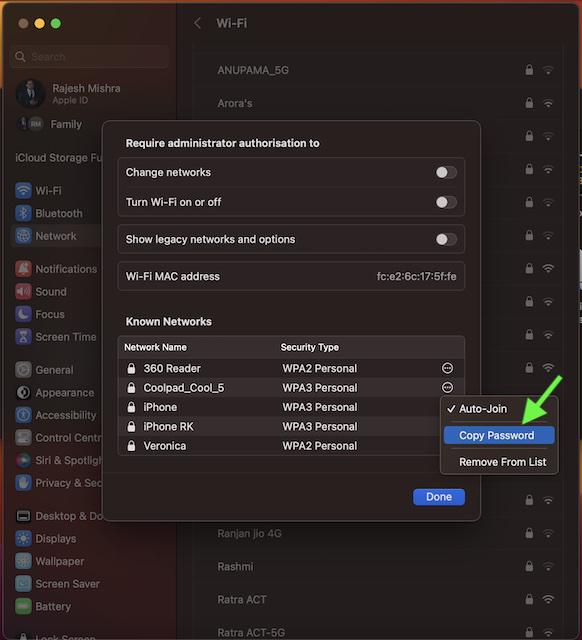This screenshot has width=582, height=640.
Task: Open Desktop & Dock settings
Action: click(58, 516)
